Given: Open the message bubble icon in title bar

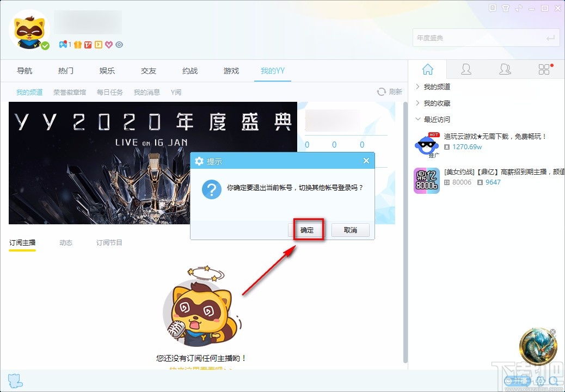Looking at the screenshot, I should coord(493,8).
